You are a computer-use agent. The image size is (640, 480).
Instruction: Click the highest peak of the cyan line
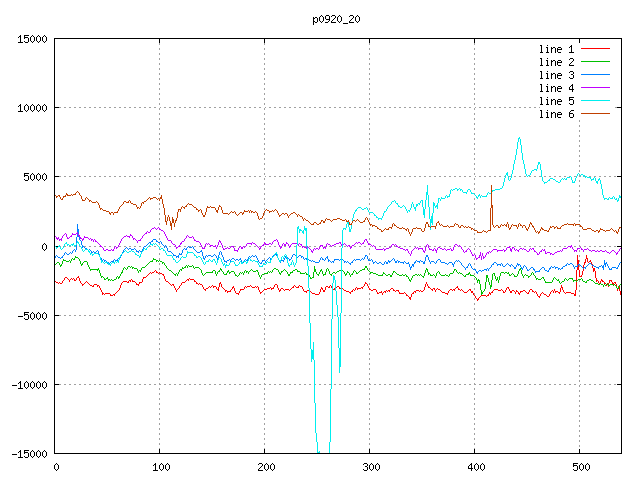click(x=519, y=138)
